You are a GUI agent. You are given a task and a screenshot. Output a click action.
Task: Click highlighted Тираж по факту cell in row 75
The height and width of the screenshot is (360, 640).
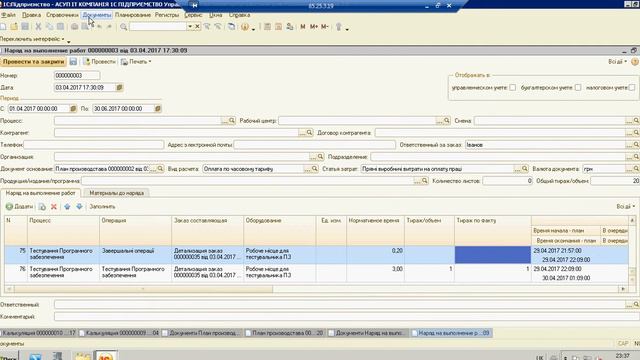(x=493, y=255)
